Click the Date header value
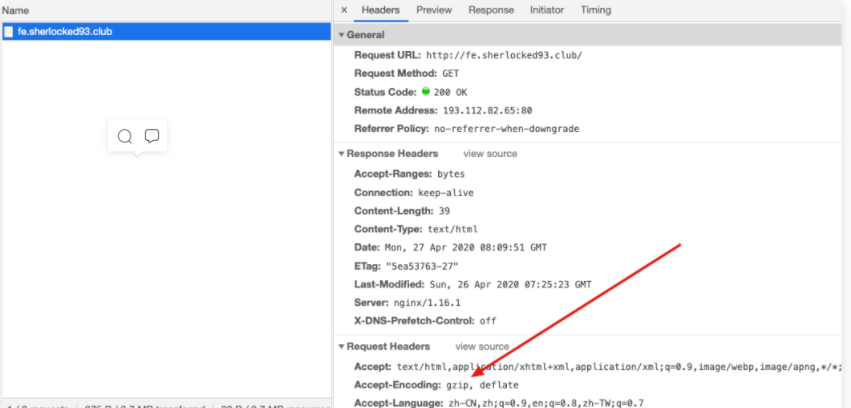 466,248
